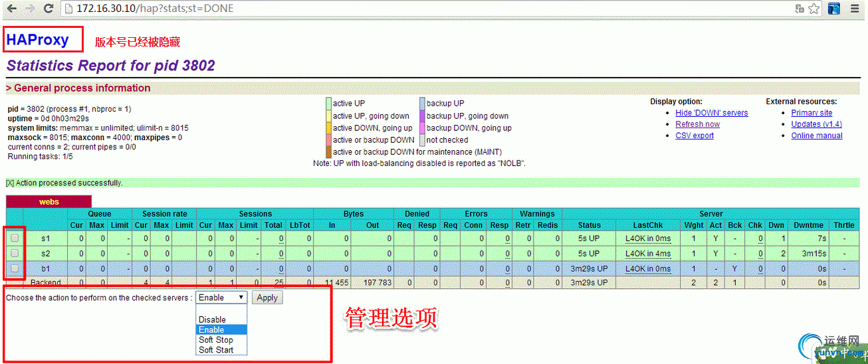Click the Backend row label
Image resolution: width=868 pixels, height=364 pixels.
tap(45, 282)
